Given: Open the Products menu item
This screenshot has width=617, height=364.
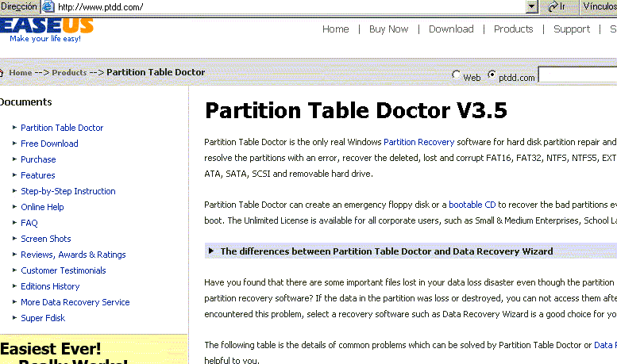Looking at the screenshot, I should (514, 29).
